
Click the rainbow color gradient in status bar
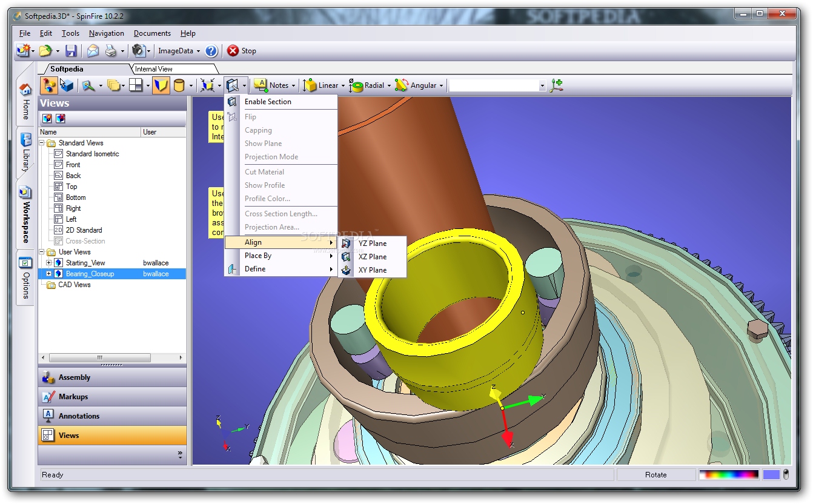click(729, 475)
